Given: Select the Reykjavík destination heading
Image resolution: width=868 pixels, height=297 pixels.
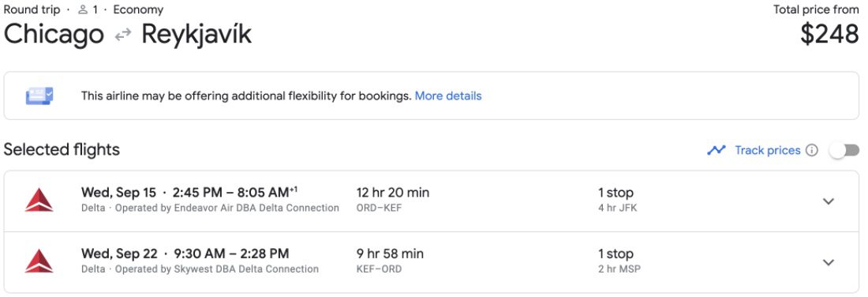Looking at the screenshot, I should 196,34.
